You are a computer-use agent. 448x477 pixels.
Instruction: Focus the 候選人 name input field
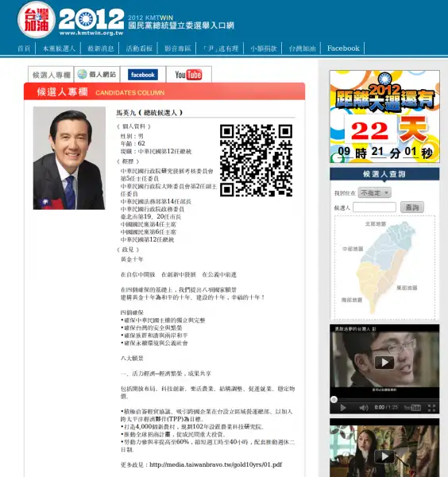click(x=374, y=207)
